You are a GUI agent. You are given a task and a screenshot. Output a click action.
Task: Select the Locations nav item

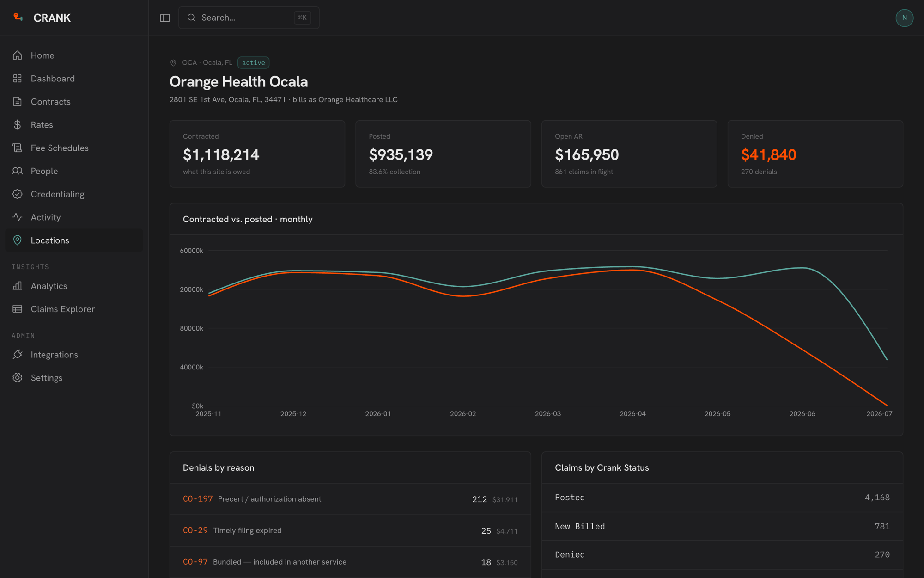[74, 240]
